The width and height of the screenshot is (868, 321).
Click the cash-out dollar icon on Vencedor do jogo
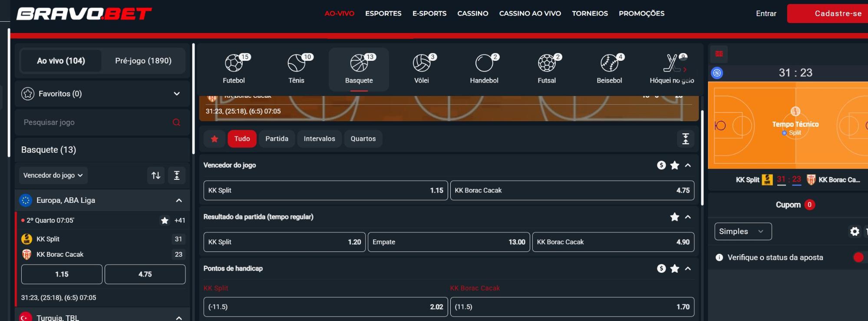(x=661, y=165)
